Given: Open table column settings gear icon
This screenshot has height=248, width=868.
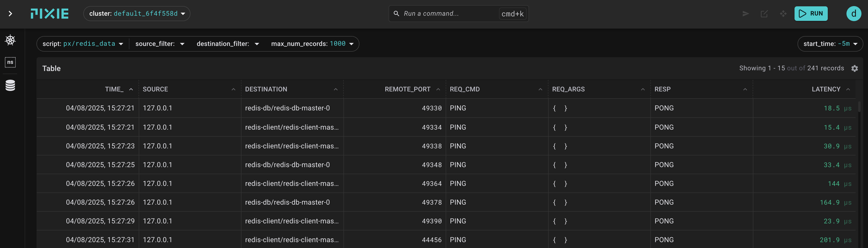Looking at the screenshot, I should click(854, 68).
